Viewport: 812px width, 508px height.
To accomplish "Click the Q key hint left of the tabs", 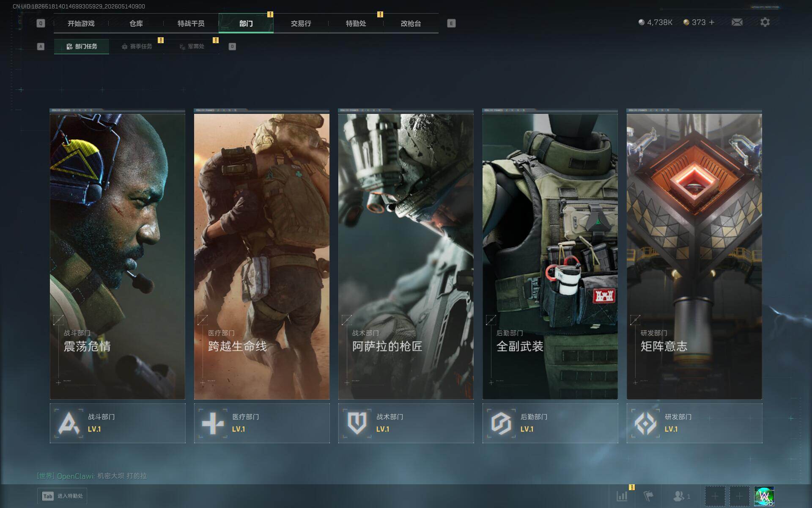I will click(x=41, y=23).
